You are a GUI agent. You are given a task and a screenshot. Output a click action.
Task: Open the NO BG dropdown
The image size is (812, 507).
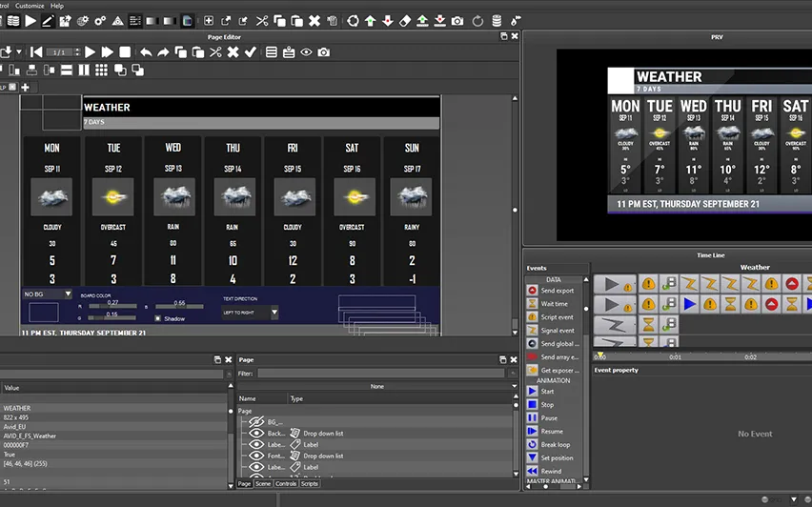48,294
